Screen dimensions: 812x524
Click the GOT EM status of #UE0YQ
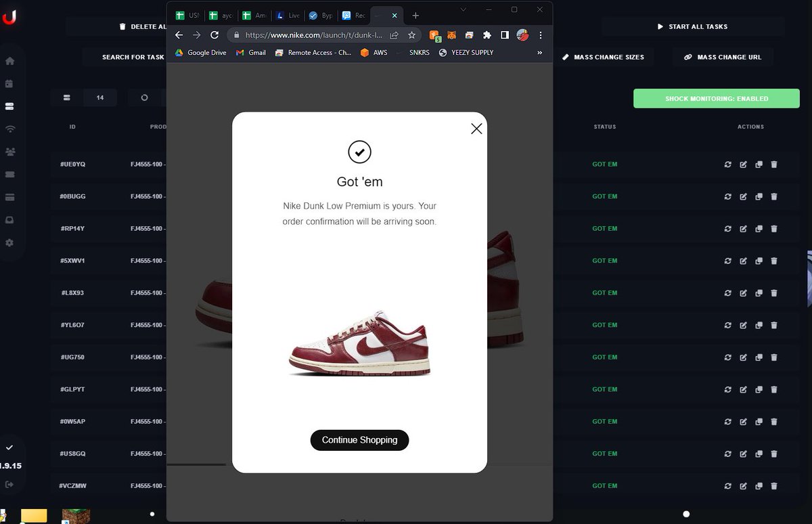coord(605,165)
